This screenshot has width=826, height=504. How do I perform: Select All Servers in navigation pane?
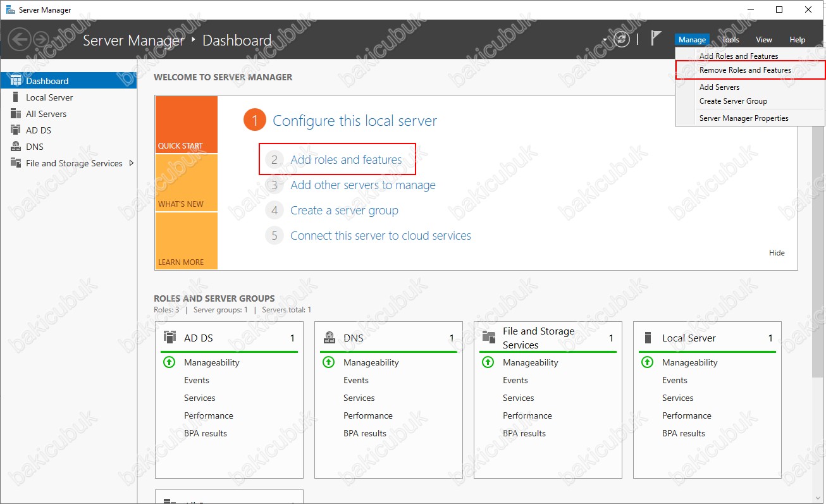pyautogui.click(x=68, y=114)
